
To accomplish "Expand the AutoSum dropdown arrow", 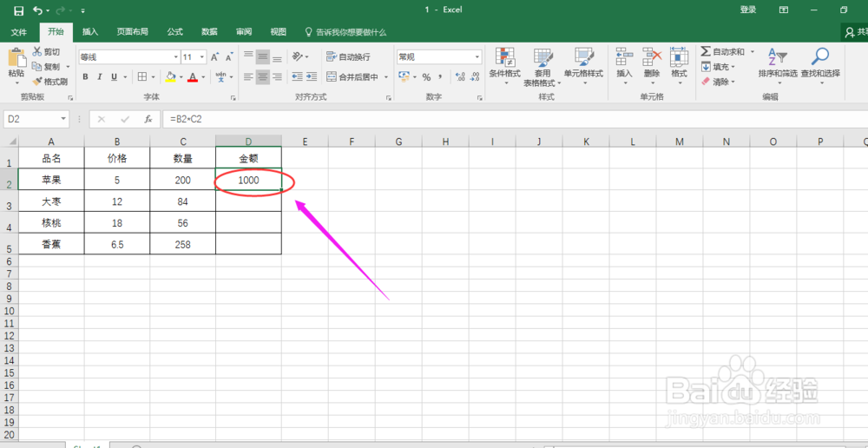I will tap(753, 51).
